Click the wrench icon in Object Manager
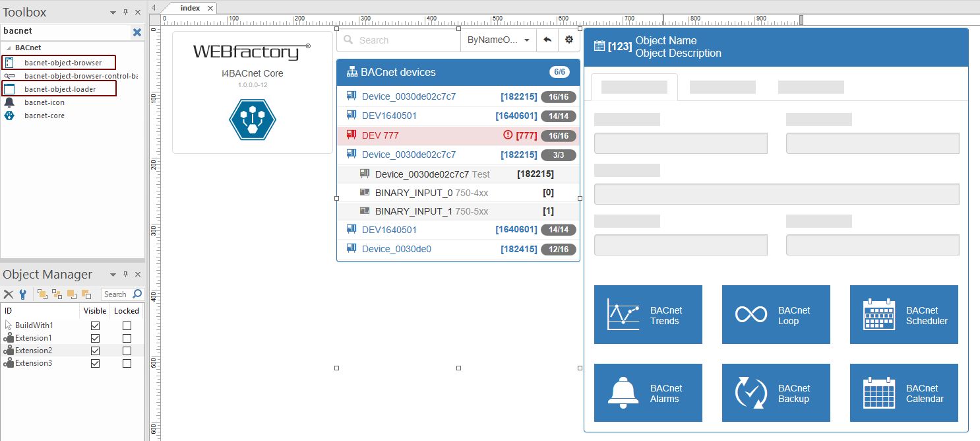Image resolution: width=980 pixels, height=441 pixels. (23, 294)
